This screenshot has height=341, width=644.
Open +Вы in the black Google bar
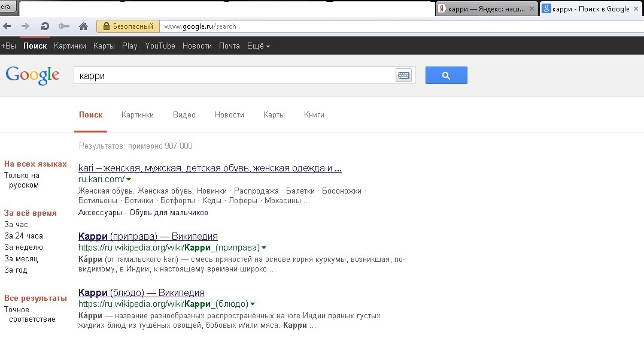pos(8,46)
